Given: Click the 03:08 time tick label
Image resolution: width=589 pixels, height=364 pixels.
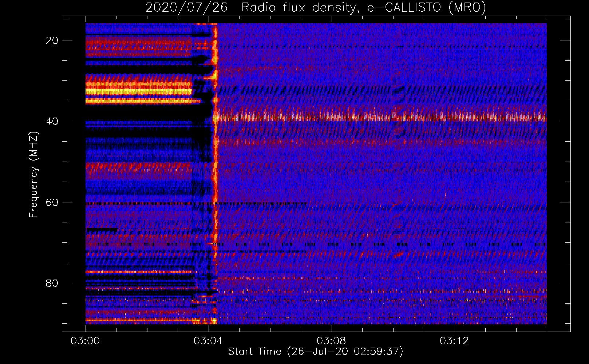Looking at the screenshot, I should 332,341.
